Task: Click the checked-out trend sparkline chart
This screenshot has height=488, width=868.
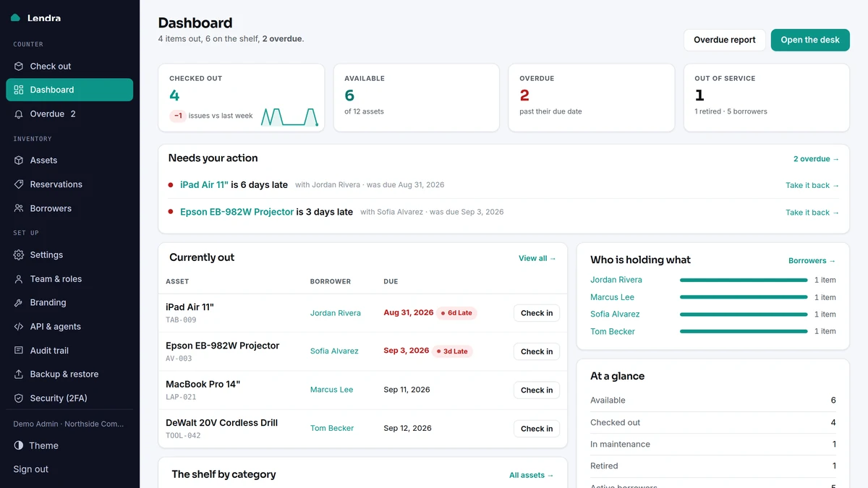Action: pyautogui.click(x=290, y=116)
